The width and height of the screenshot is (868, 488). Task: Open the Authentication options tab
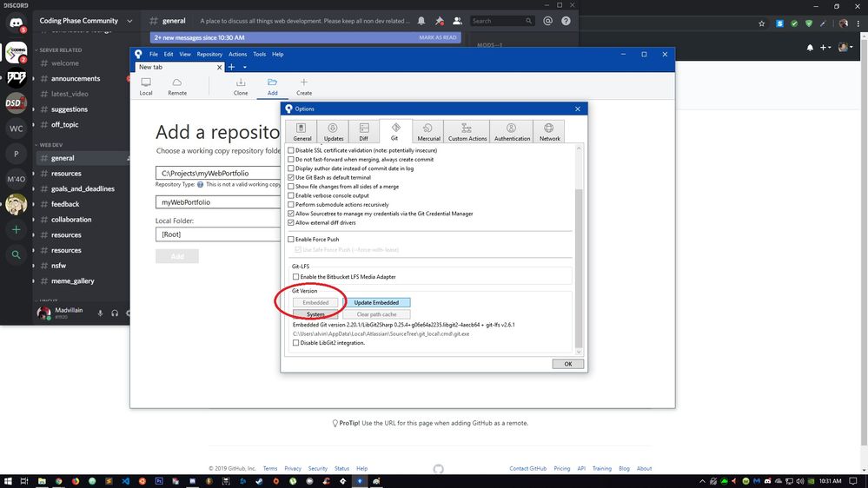pyautogui.click(x=512, y=132)
